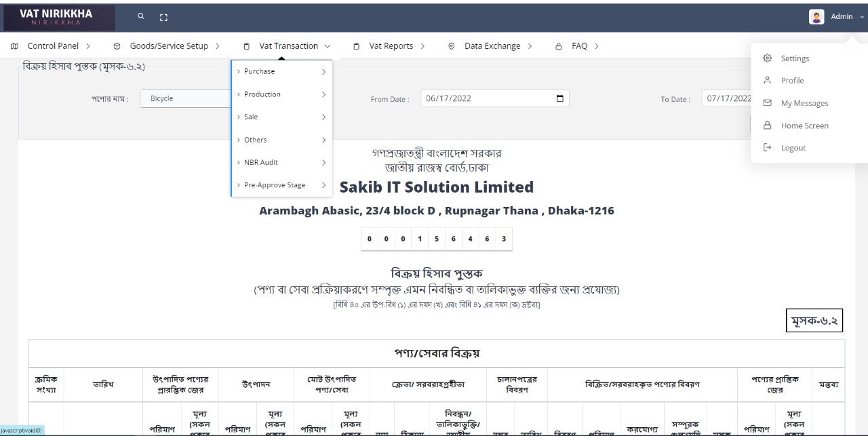Select Sale from the Vat Transaction menu
This screenshot has height=436, width=868.
(x=250, y=117)
